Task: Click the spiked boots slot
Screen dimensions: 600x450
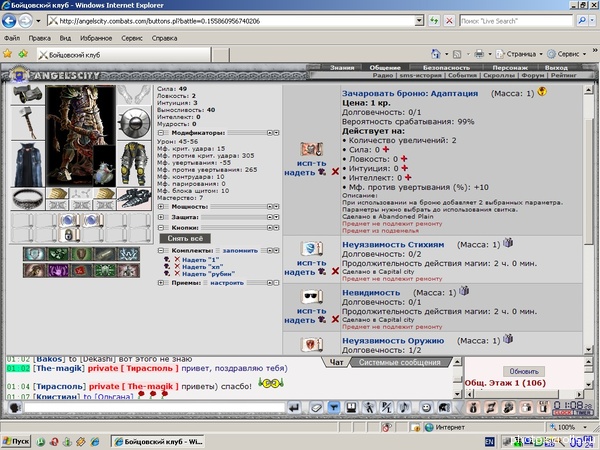Action: (x=134, y=199)
